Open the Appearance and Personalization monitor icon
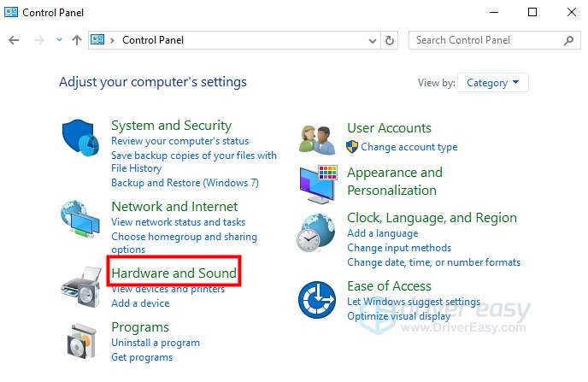Viewport: 588px width, 382px height. [317, 182]
